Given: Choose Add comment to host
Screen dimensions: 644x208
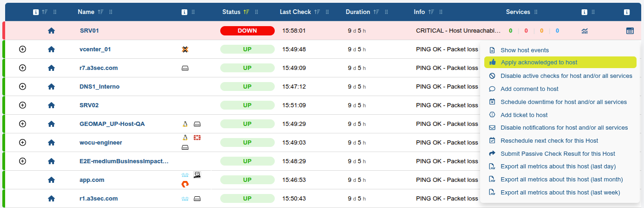Looking at the screenshot, I should click(x=529, y=89).
